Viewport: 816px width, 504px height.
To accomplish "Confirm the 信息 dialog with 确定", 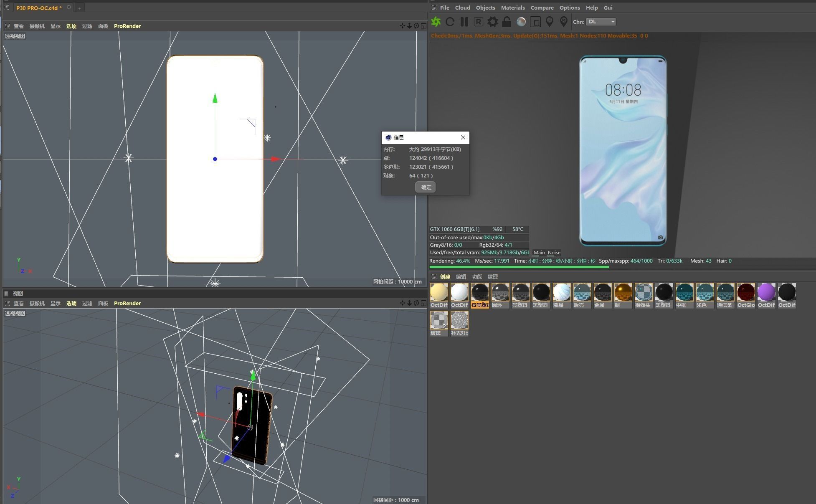I will 426,187.
